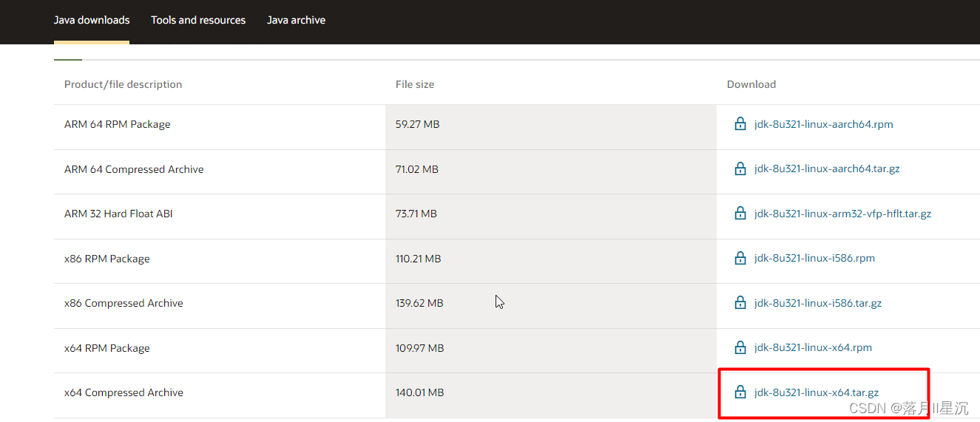Click lock icon for jdk-8u321-linux-aarch64.rpm

pyautogui.click(x=740, y=124)
